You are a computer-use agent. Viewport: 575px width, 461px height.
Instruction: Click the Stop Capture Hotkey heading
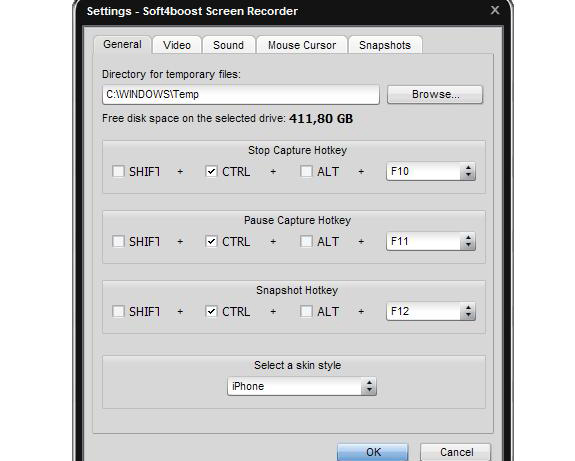pyautogui.click(x=297, y=150)
